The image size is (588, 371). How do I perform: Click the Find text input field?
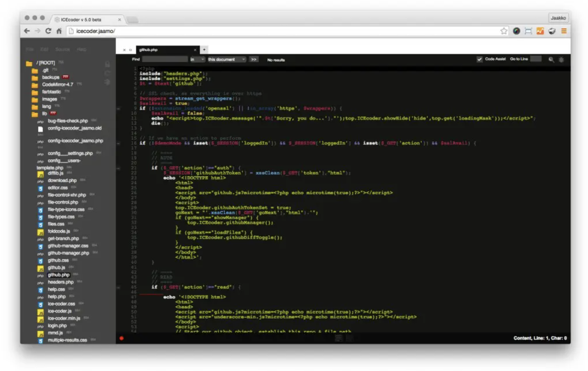point(165,59)
